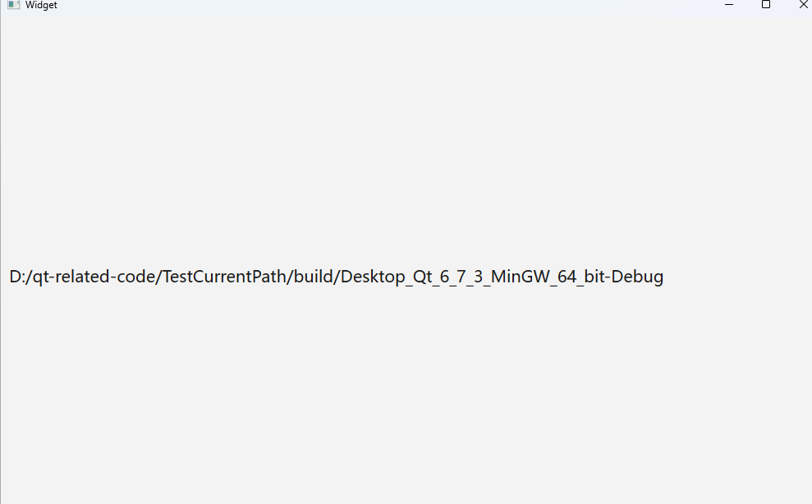Minimize the Widget window
Image resolution: width=812 pixels, height=504 pixels.
728,5
